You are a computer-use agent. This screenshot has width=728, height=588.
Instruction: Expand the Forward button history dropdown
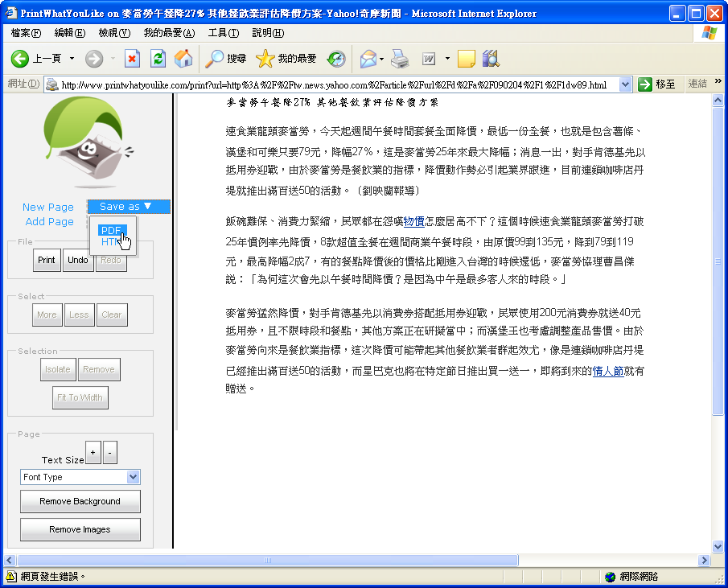pos(113,59)
